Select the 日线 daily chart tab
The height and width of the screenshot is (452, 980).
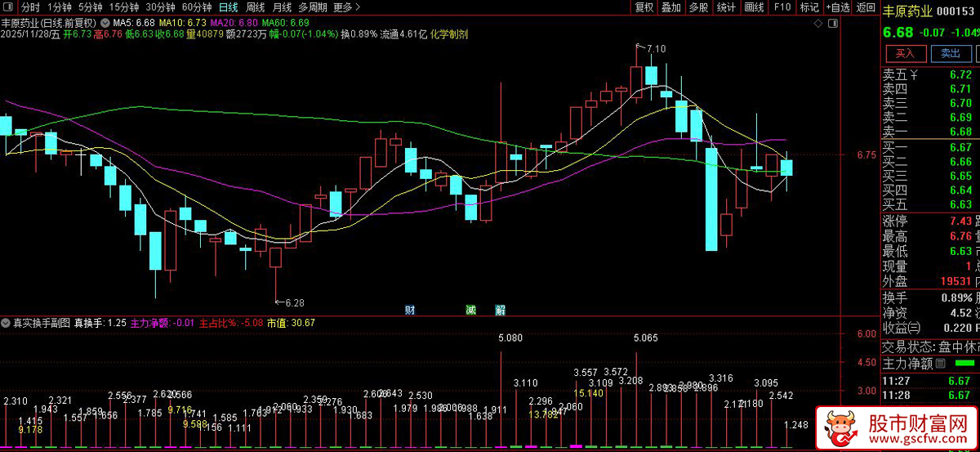pyautogui.click(x=229, y=7)
